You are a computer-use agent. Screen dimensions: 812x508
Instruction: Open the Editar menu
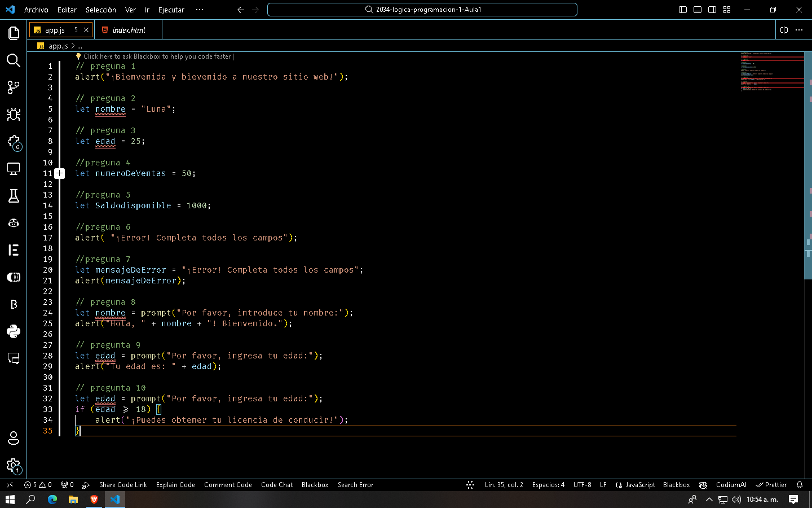click(67, 10)
